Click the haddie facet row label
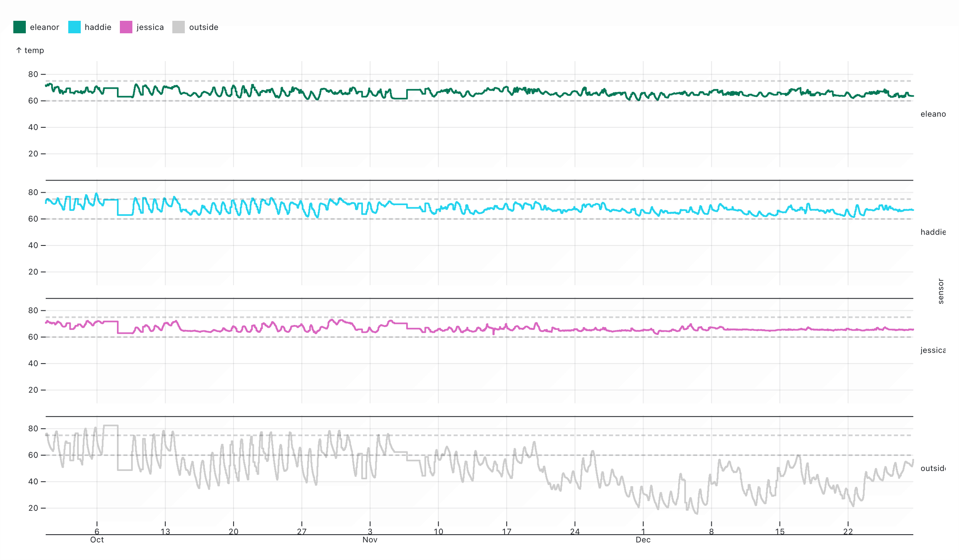The height and width of the screenshot is (560, 959). pyautogui.click(x=933, y=232)
